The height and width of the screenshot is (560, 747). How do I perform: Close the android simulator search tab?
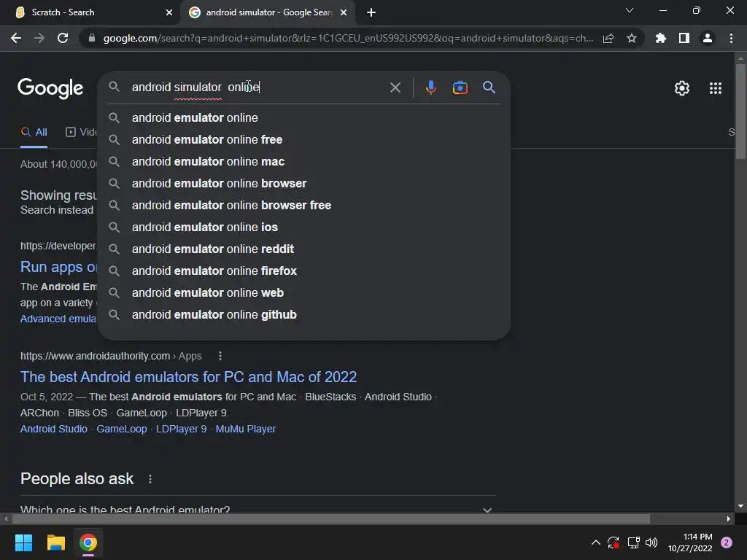[x=344, y=12]
